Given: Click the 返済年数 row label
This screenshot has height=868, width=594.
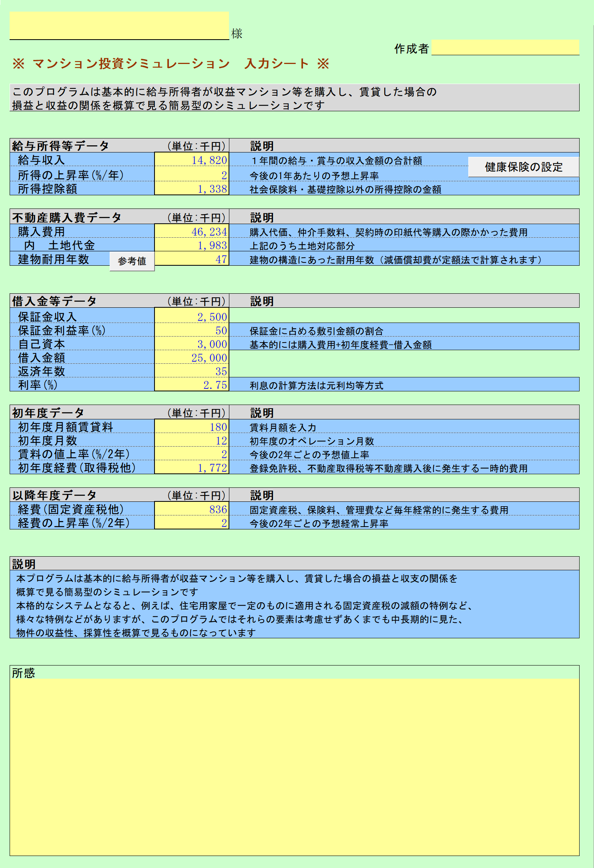Looking at the screenshot, I should click(41, 371).
